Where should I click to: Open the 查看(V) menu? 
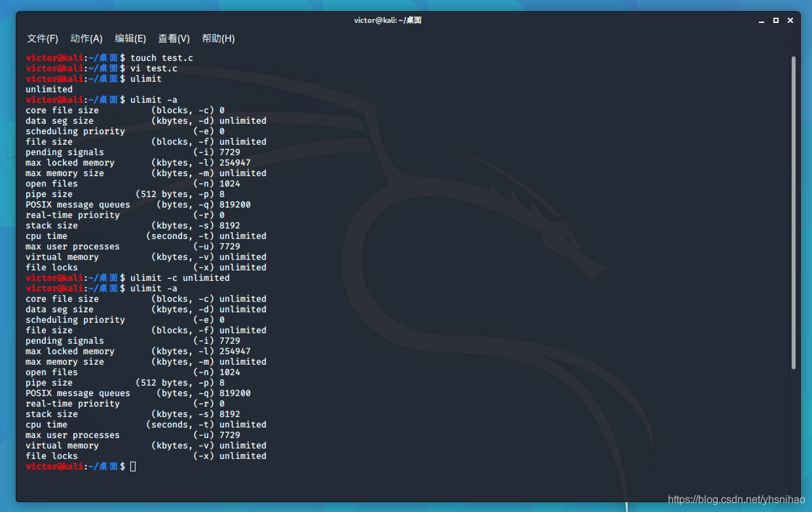click(174, 39)
